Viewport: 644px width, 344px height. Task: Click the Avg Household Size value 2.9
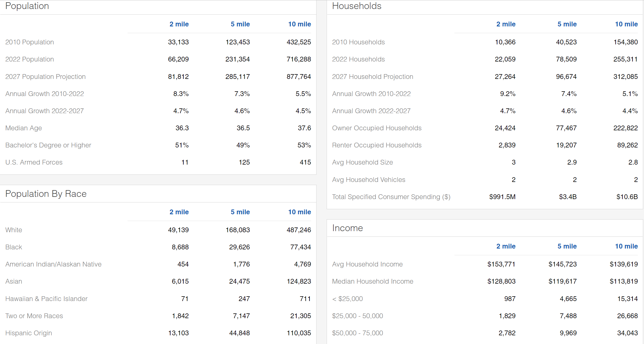[572, 162]
